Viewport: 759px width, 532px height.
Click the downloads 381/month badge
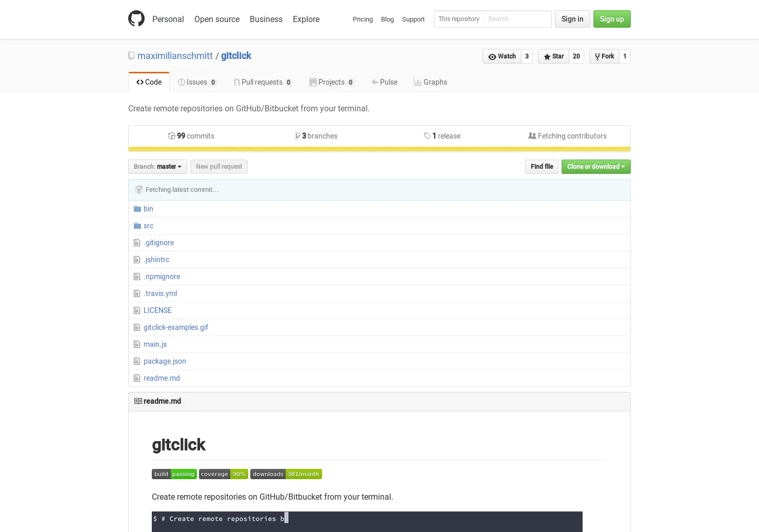[286, 474]
